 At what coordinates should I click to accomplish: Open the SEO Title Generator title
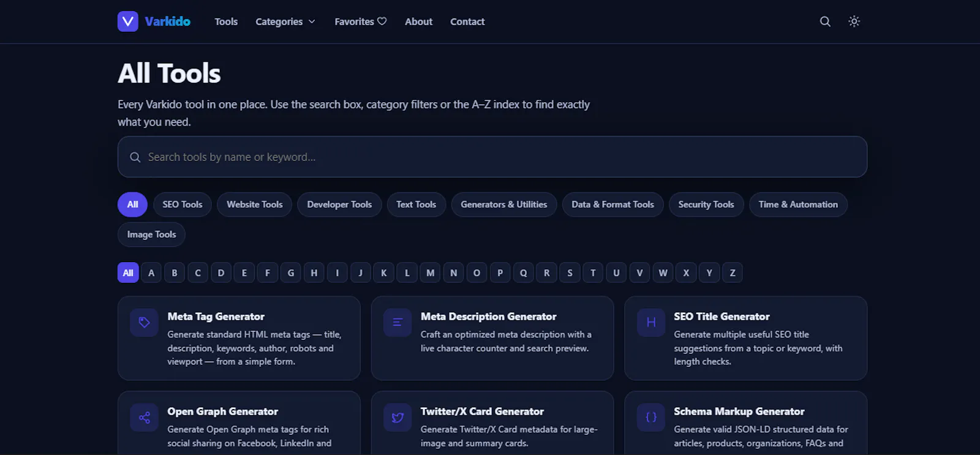(x=722, y=317)
